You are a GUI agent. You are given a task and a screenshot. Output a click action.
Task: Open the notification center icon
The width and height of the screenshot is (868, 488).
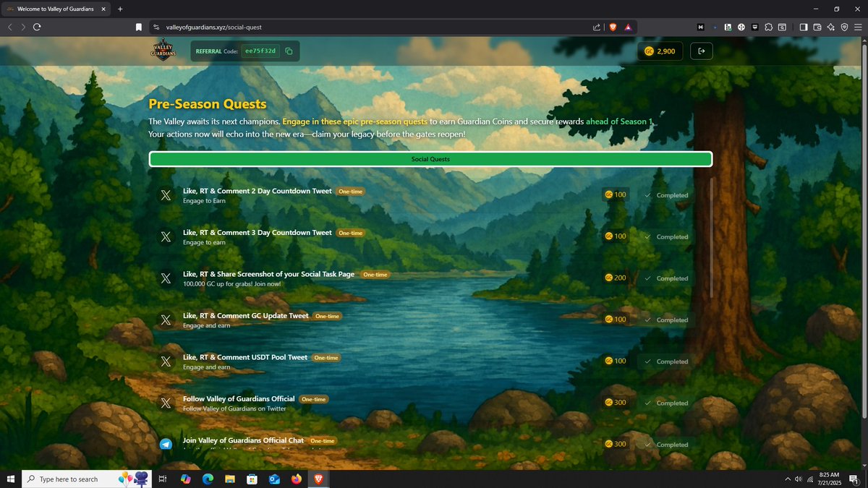pos(854,479)
